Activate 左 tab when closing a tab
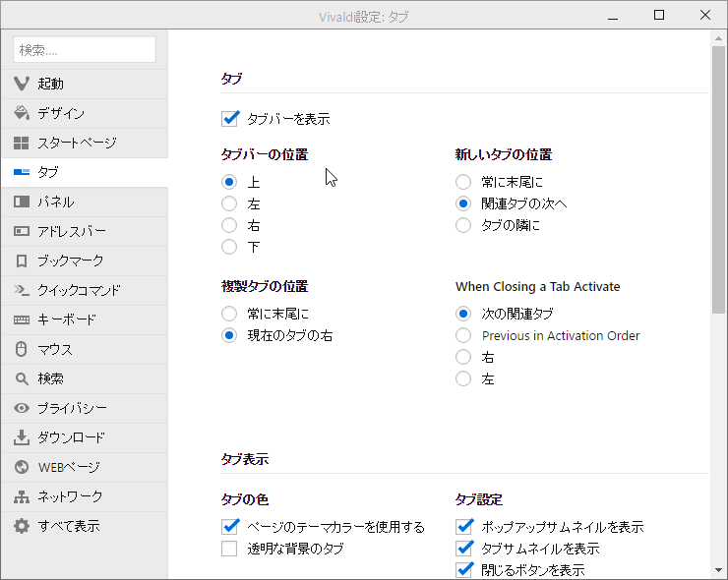The height and width of the screenshot is (580, 728). [463, 378]
